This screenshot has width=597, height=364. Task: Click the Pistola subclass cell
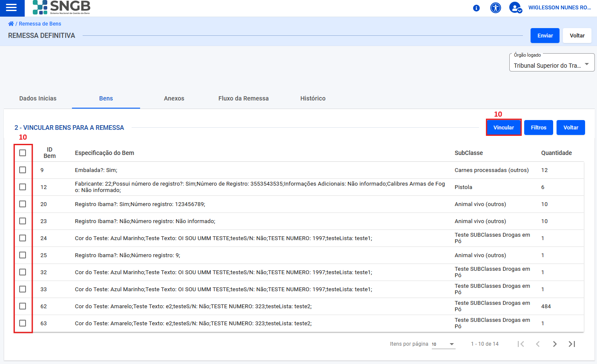(463, 187)
